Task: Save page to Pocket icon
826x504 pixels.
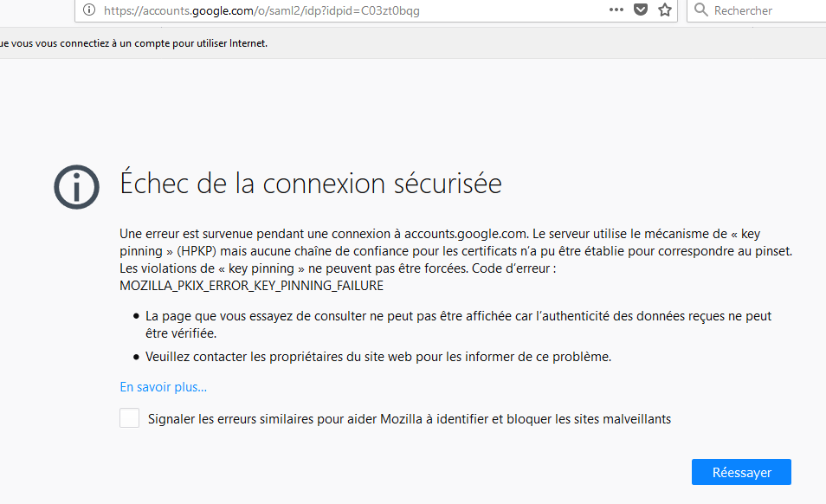Action: point(641,10)
